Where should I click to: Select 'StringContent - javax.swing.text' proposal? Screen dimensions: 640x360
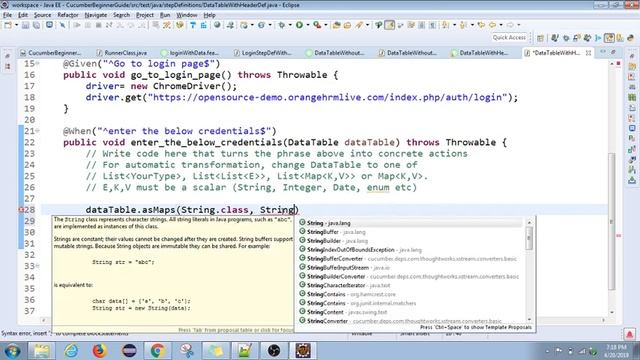pos(410,312)
